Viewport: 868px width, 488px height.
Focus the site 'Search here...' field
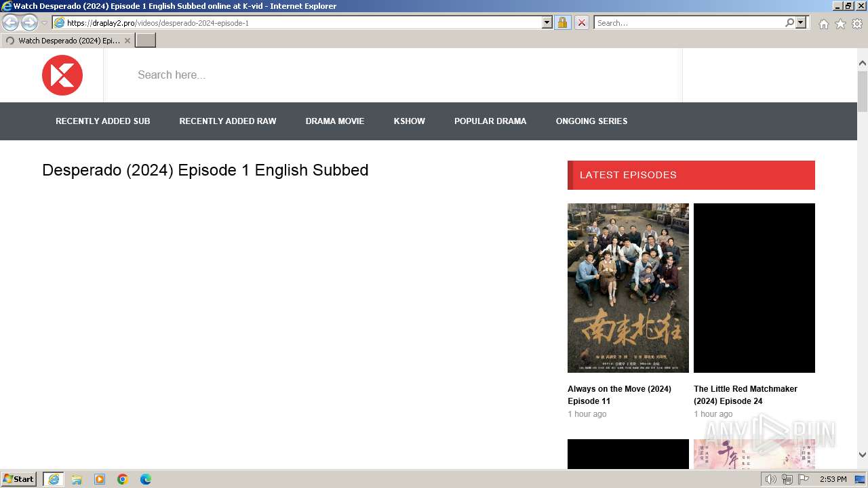[393, 75]
